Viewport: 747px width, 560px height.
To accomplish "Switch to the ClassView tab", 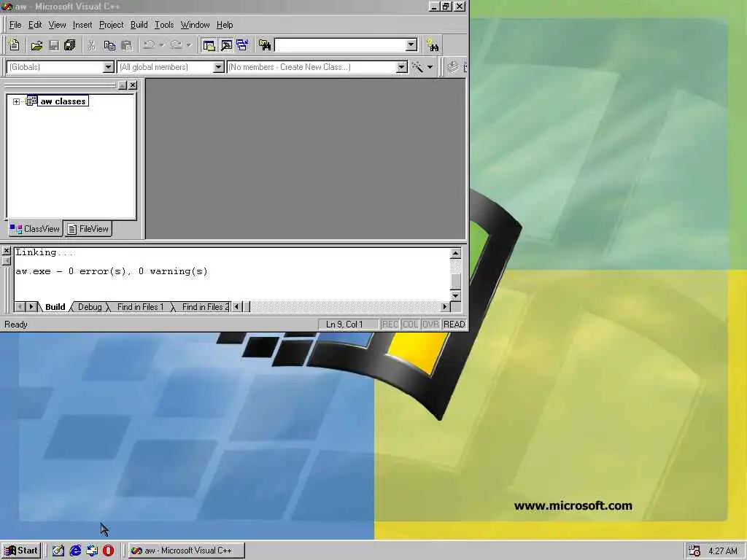I will 35,229.
